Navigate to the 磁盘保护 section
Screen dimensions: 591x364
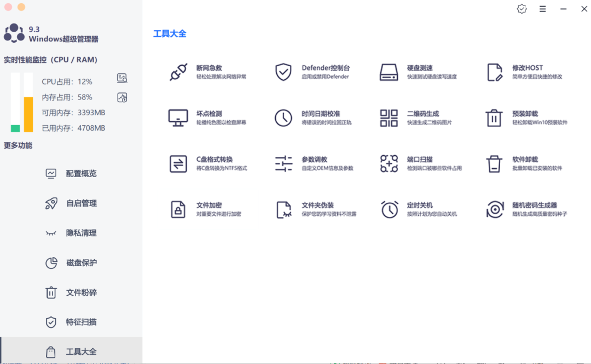coord(71,263)
